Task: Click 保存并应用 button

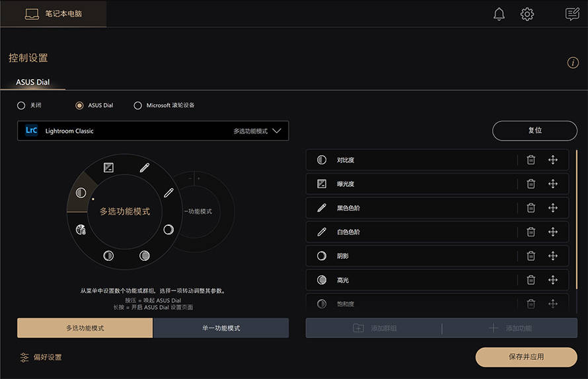Action: click(526, 357)
